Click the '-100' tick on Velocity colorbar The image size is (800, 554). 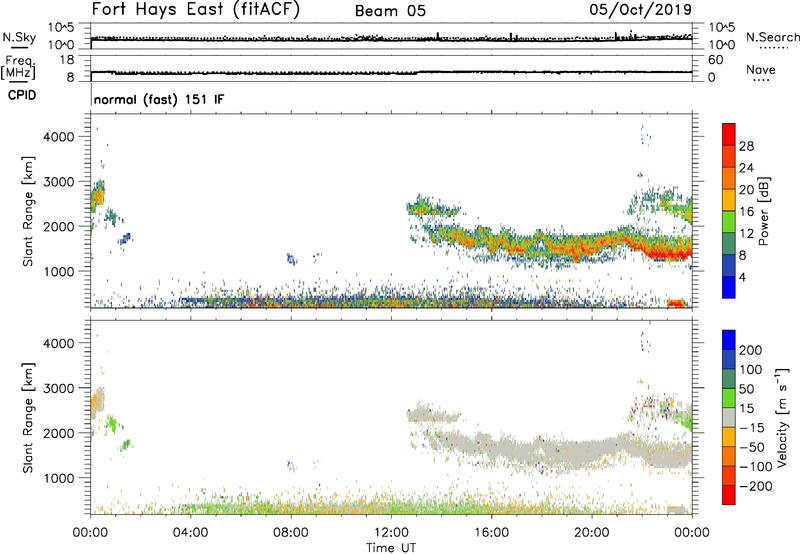pos(755,466)
